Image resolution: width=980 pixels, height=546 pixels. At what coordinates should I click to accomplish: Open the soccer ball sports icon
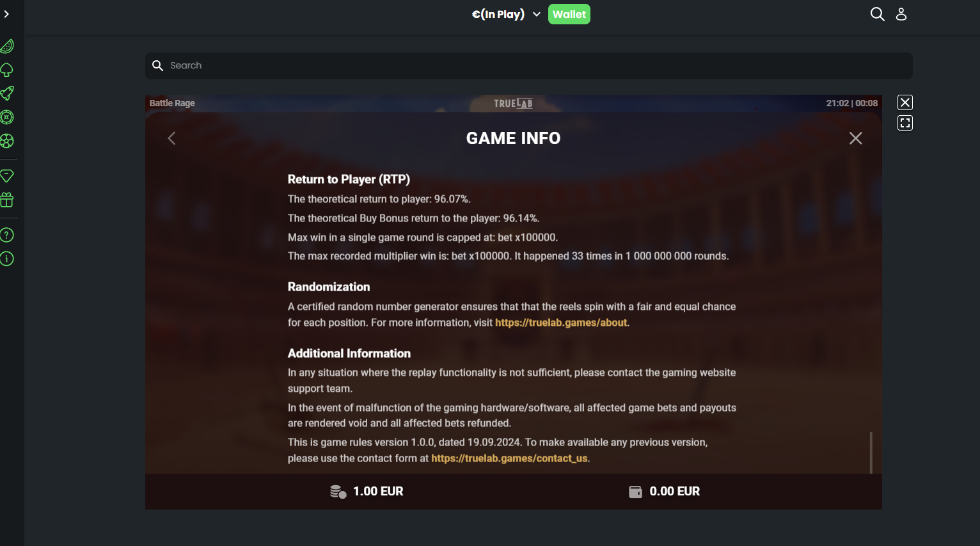(x=7, y=141)
